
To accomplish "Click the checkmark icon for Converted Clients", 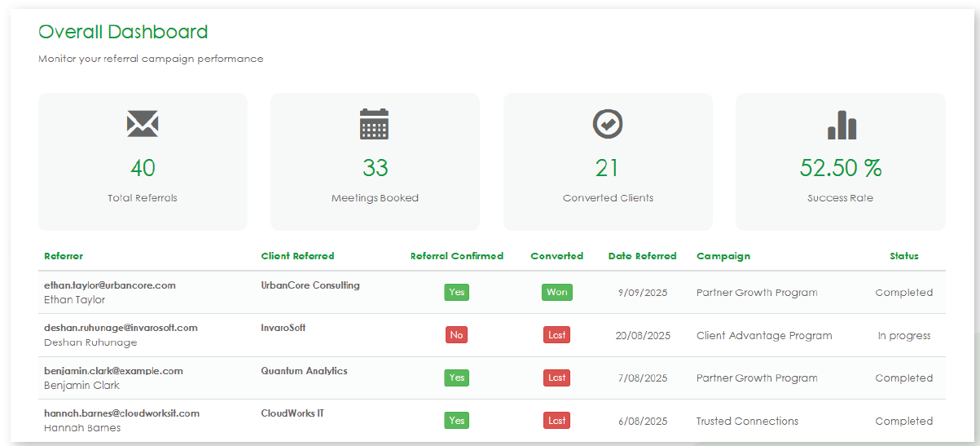I will coord(607,124).
